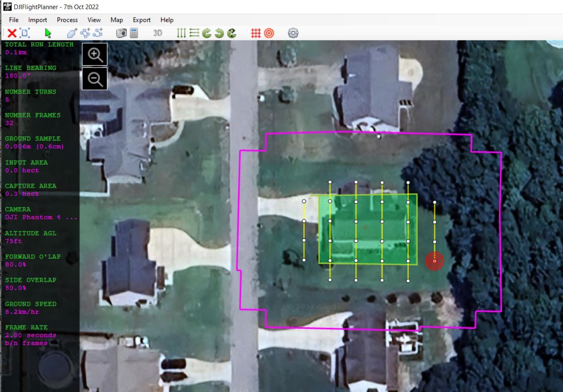Zoom out on the map
The width and height of the screenshot is (563, 392).
[x=95, y=79]
